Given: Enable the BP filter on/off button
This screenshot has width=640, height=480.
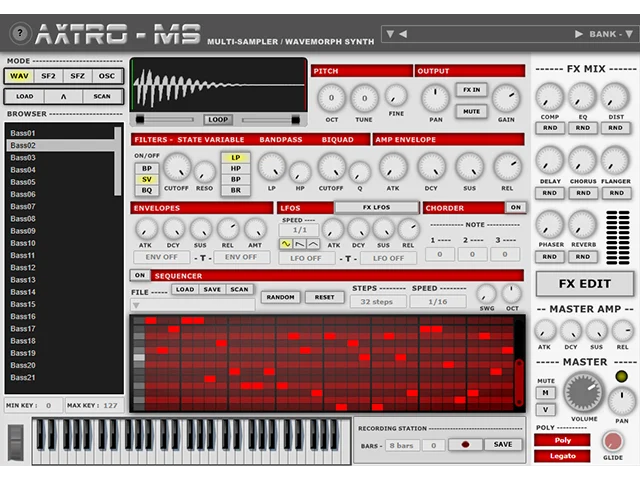Looking at the screenshot, I should tap(147, 169).
